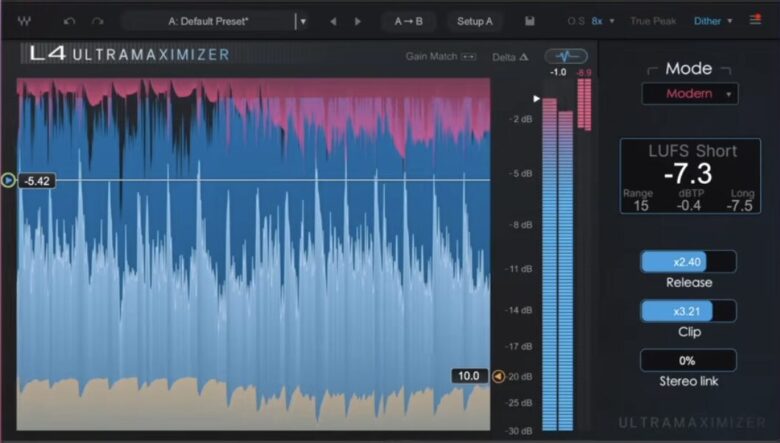Image resolution: width=780 pixels, height=443 pixels.
Task: Undo the last parameter change
Action: pyautogui.click(x=69, y=21)
